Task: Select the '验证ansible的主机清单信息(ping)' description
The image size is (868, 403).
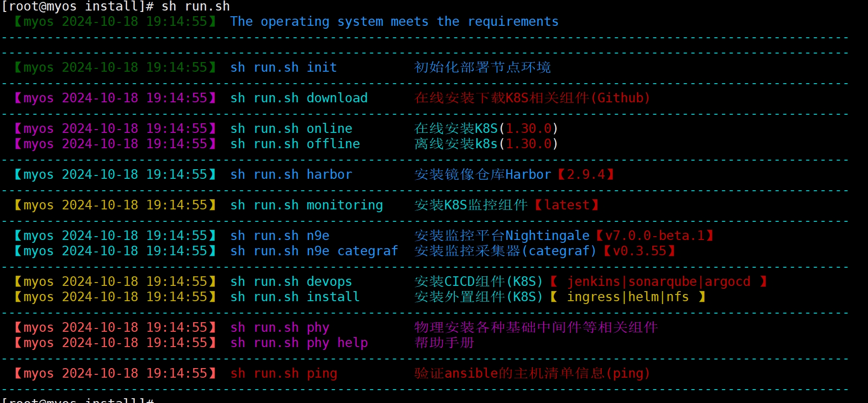Action: pos(532,373)
